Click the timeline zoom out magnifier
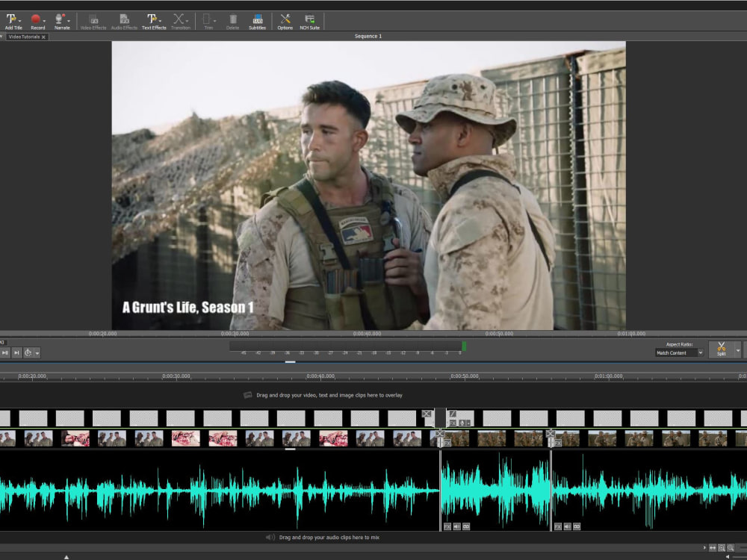Image resolution: width=747 pixels, height=560 pixels. (x=731, y=548)
